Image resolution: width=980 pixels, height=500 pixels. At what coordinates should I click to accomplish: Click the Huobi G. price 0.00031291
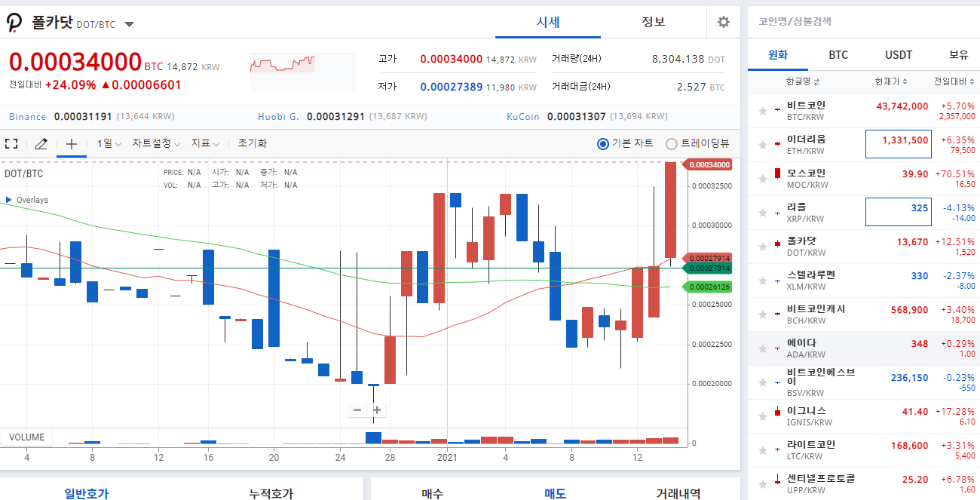point(335,117)
